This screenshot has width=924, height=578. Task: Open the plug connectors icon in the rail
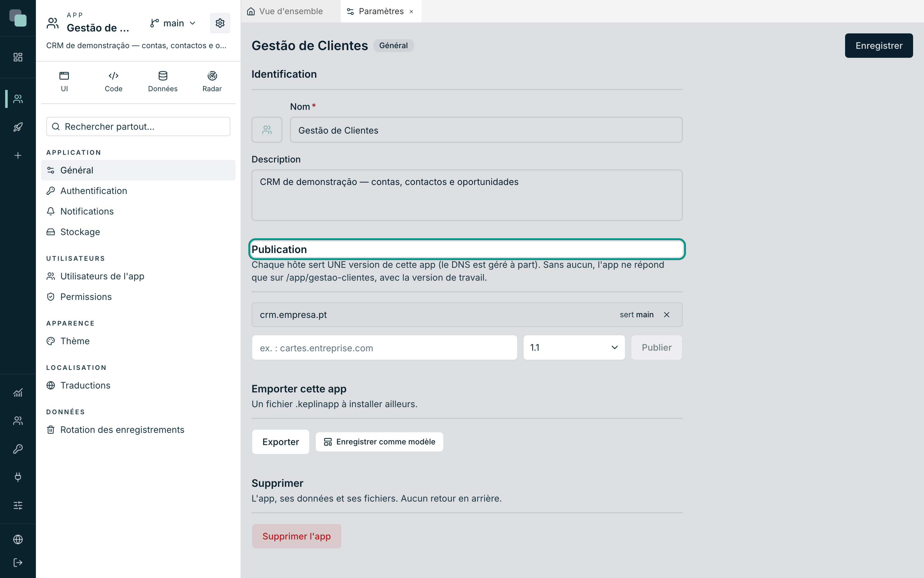click(x=18, y=477)
